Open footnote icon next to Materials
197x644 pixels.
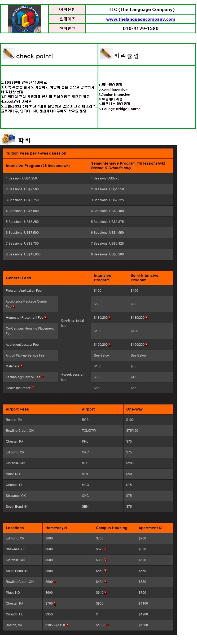21,366
